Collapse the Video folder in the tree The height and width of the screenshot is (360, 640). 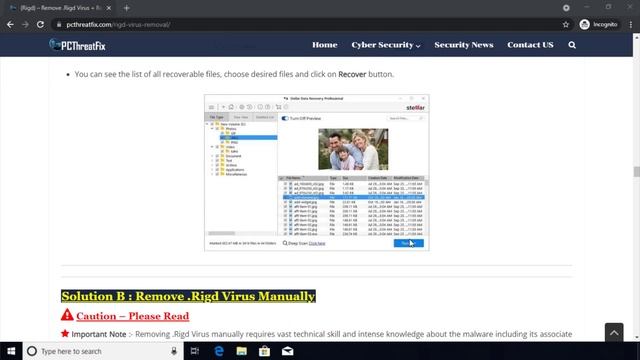212,147
